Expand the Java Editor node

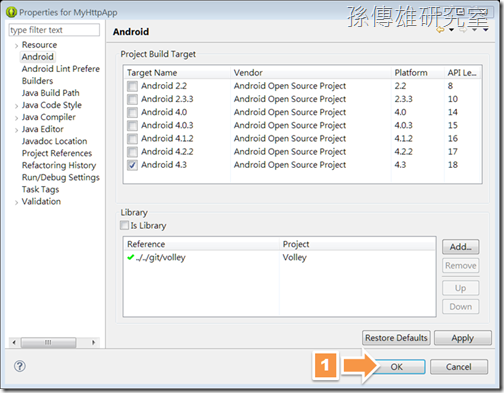click(x=16, y=130)
